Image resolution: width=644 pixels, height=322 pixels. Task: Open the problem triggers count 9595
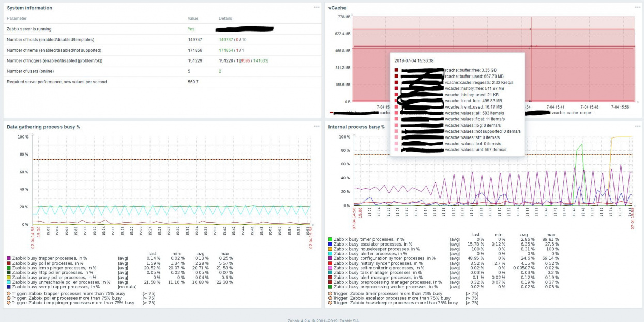click(x=246, y=60)
